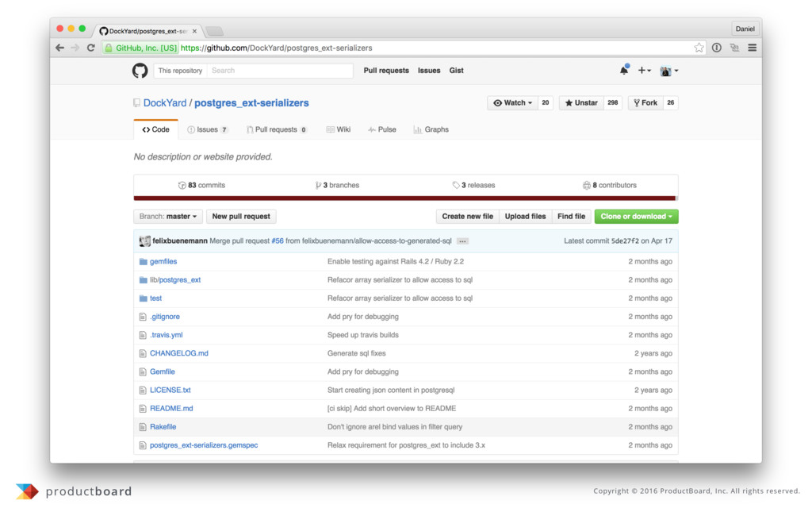This screenshot has width=812, height=508.
Task: Click Find file button
Action: (x=571, y=216)
